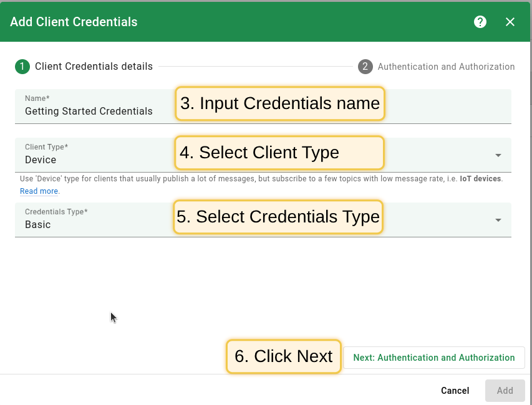The height and width of the screenshot is (405, 532).
Task: Open the 'Read more' link
Action: 39,191
